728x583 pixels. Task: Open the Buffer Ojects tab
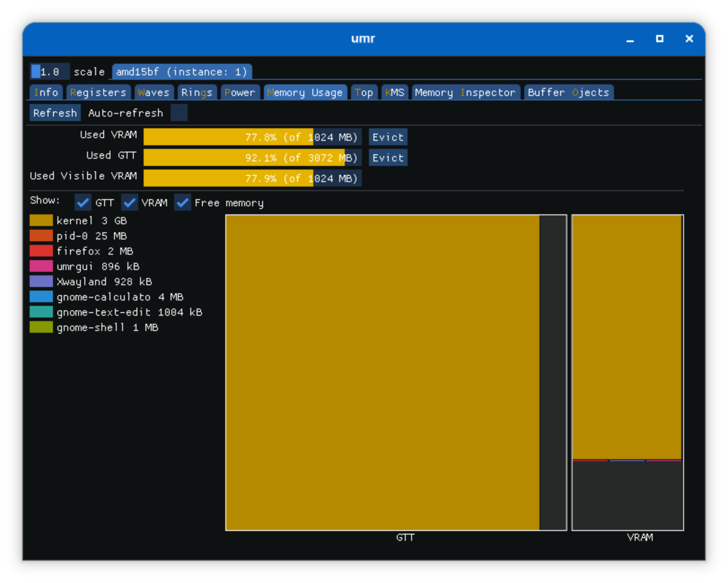click(568, 92)
